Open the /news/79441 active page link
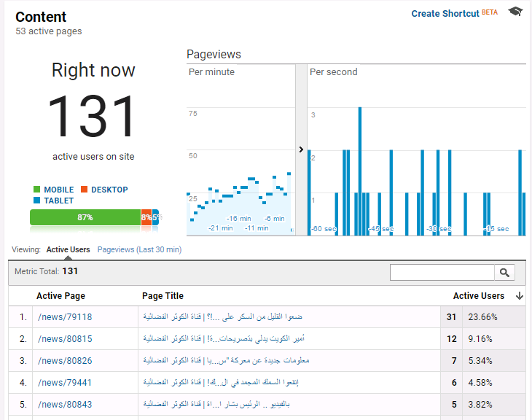The image size is (532, 420). (65, 383)
